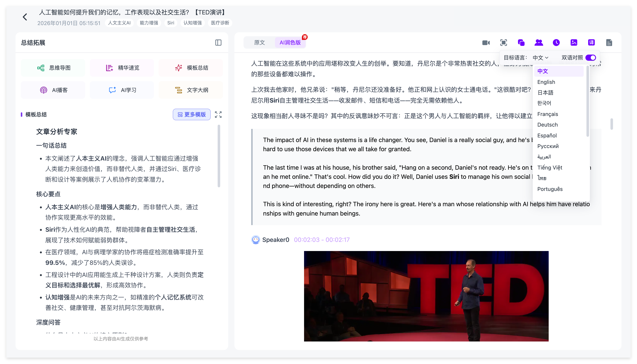
Task: Click the 一句话总结 subheading
Action: tap(51, 145)
